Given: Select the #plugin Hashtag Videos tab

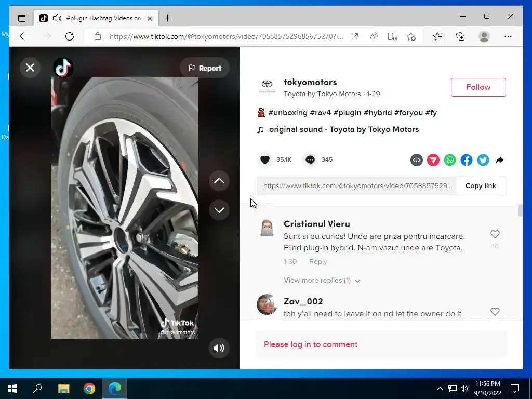Looking at the screenshot, I should [x=103, y=18].
